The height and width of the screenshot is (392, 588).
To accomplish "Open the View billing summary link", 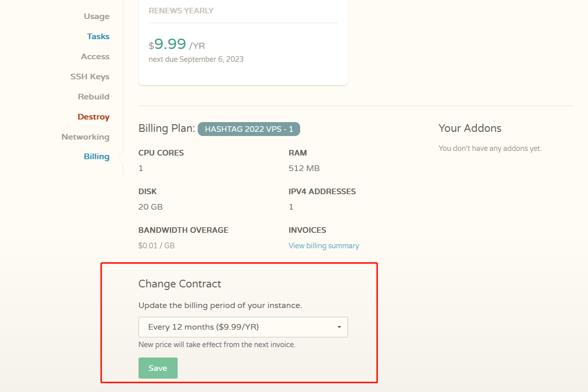I will tap(323, 246).
